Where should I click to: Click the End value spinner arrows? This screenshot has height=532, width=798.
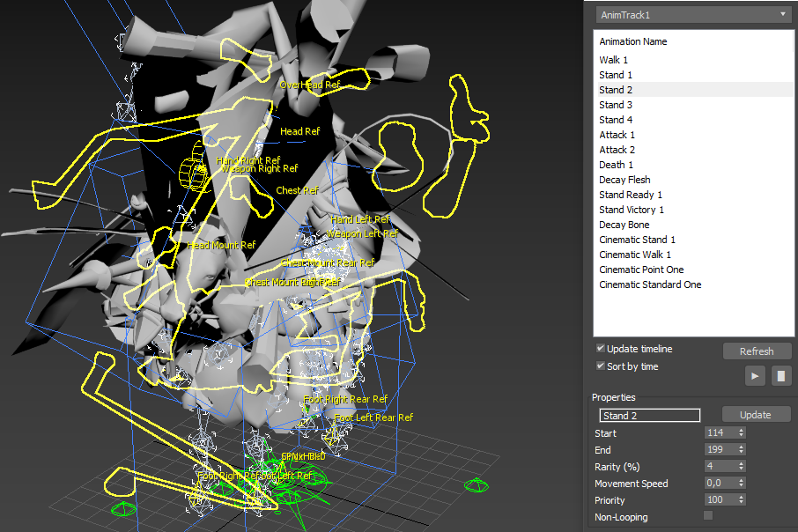(x=741, y=449)
